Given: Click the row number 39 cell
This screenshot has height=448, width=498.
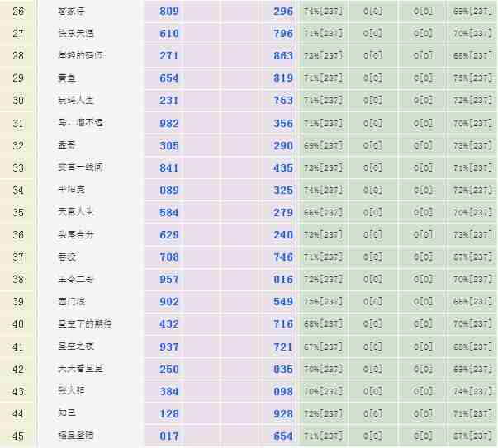Looking at the screenshot, I should tap(18, 302).
